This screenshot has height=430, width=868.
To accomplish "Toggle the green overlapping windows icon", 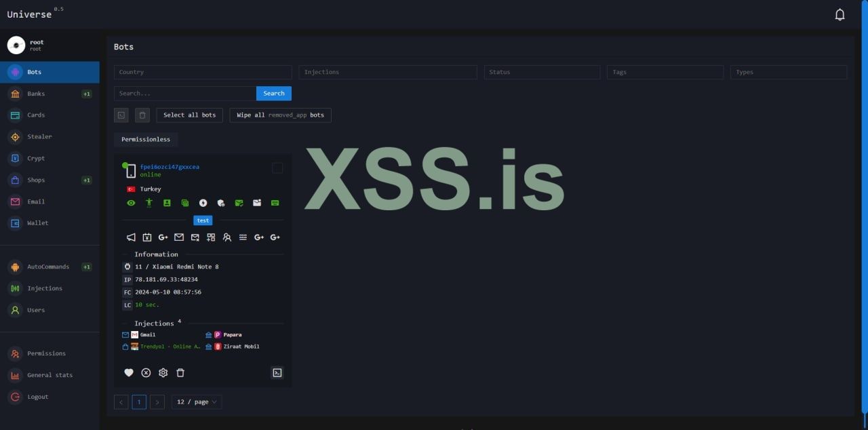I will tap(185, 203).
